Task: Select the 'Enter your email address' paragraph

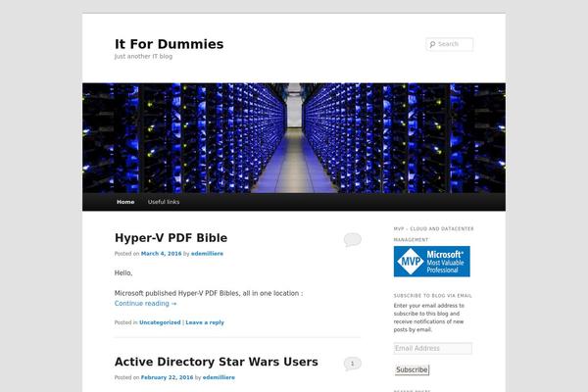Action: 429,318
